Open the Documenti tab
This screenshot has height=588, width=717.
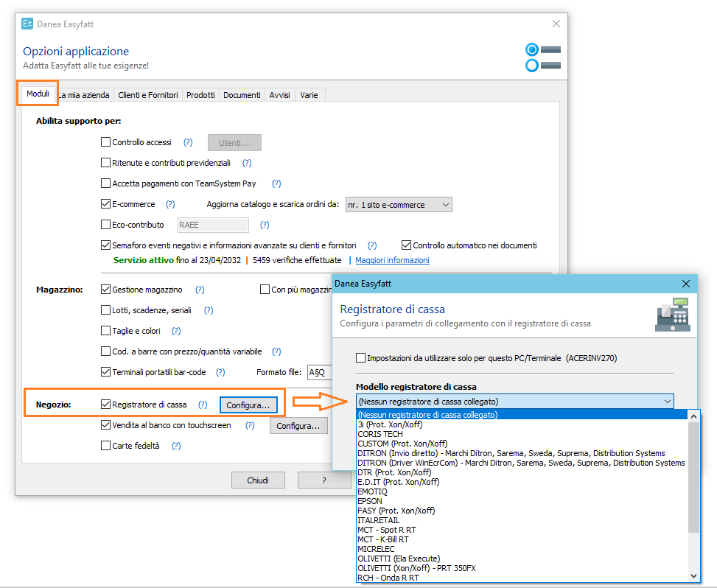[242, 94]
